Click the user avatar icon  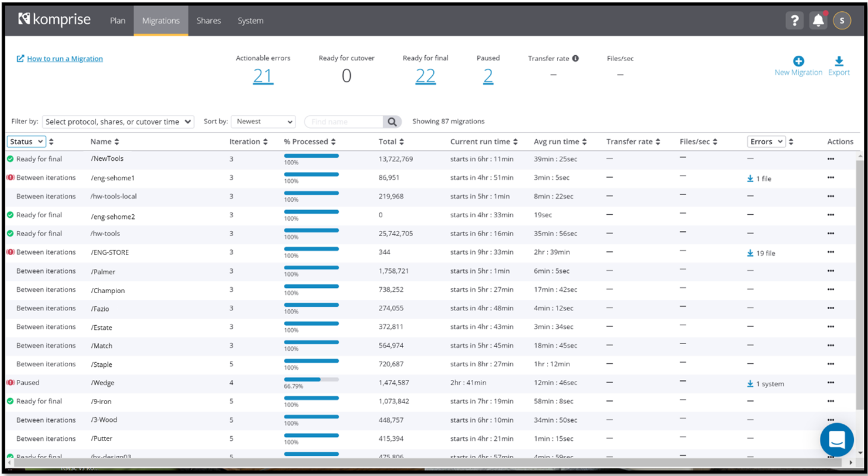point(842,20)
